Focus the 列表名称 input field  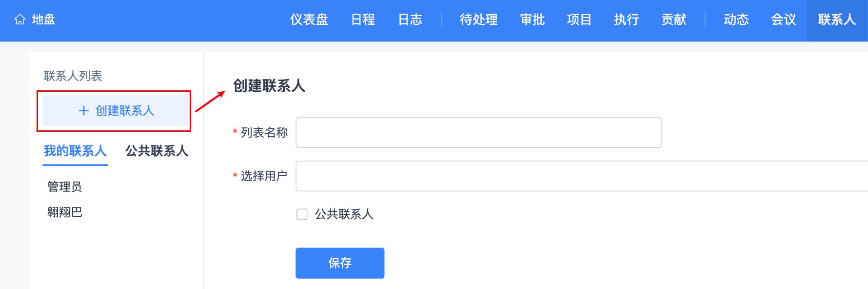coord(478,132)
